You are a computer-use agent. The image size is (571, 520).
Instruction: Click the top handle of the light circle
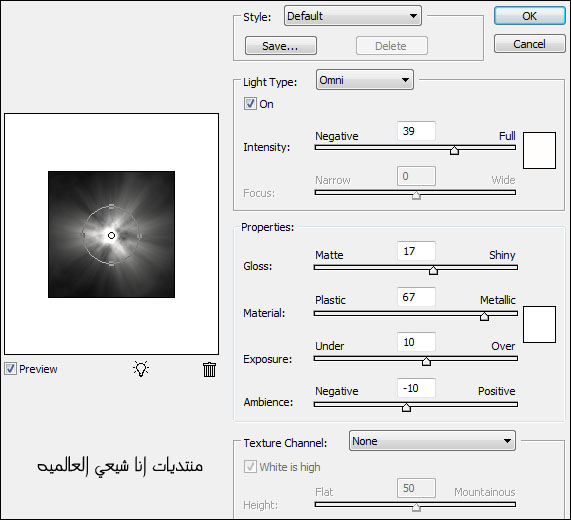point(111,206)
